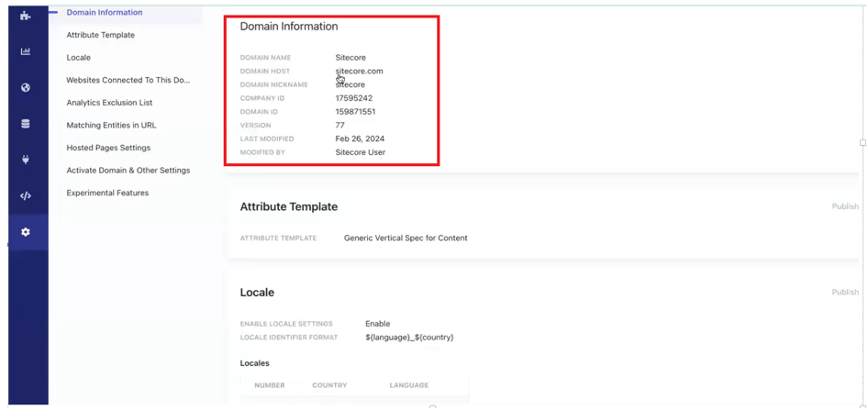Click the Domain Information card heading
Screen dimensions: 868x410
coord(289,26)
